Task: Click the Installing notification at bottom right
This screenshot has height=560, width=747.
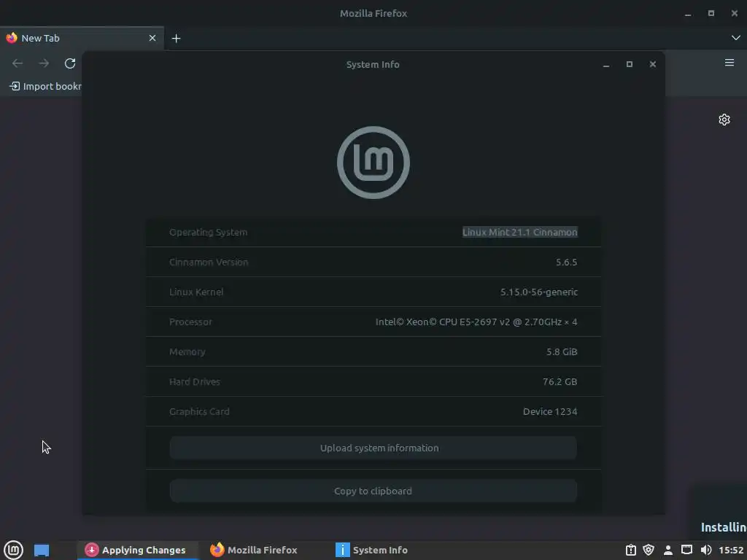Action: click(719, 513)
